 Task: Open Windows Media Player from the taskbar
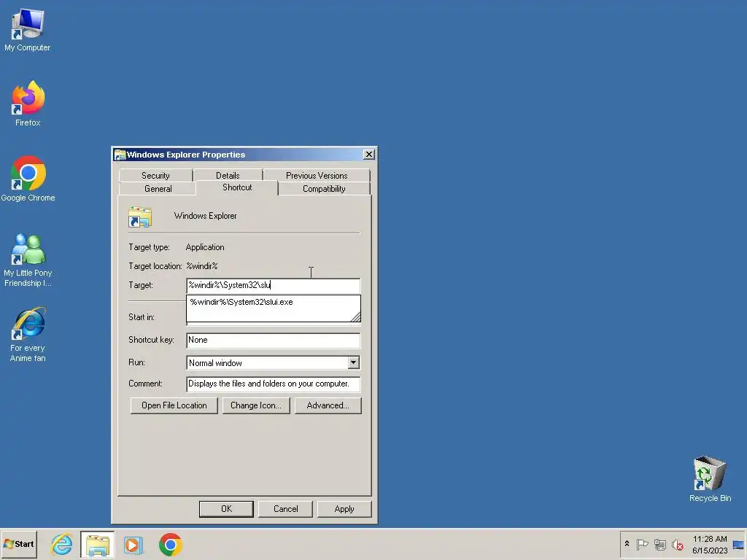tap(133, 544)
